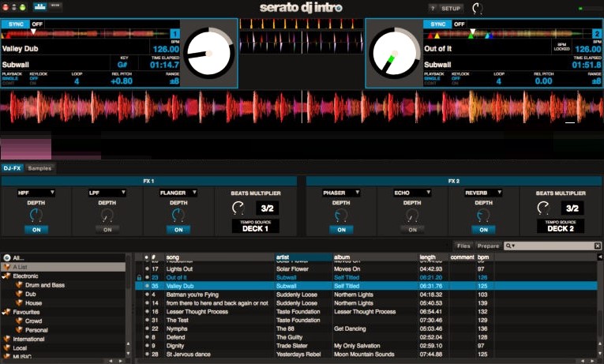
Task: Click the green cue marker on Deck 2
Action: 471,36
